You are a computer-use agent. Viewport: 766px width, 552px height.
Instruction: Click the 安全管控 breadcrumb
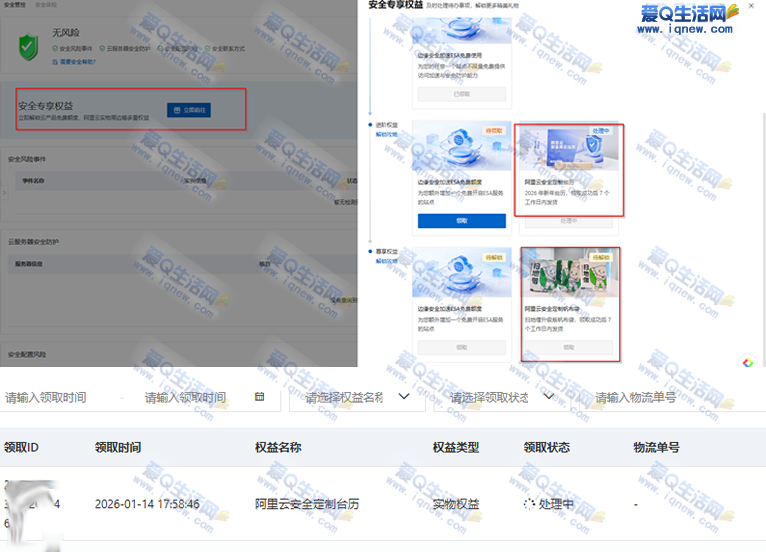[15, 4]
